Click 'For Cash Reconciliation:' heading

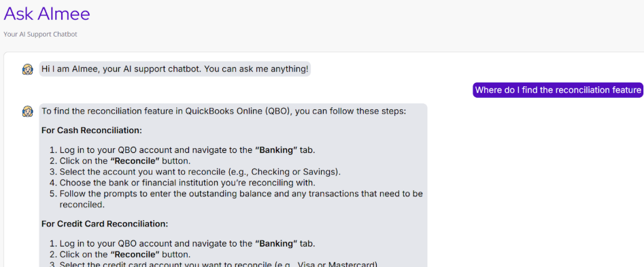(x=92, y=130)
